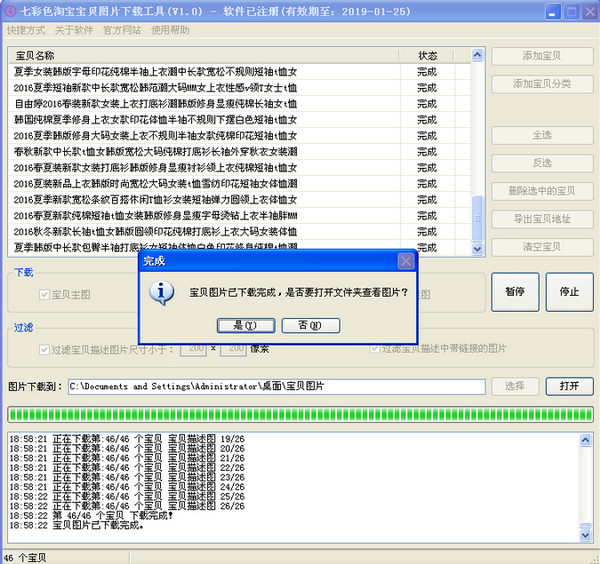
Task: Click 否(N) to dismiss the dialog
Action: [x=311, y=326]
